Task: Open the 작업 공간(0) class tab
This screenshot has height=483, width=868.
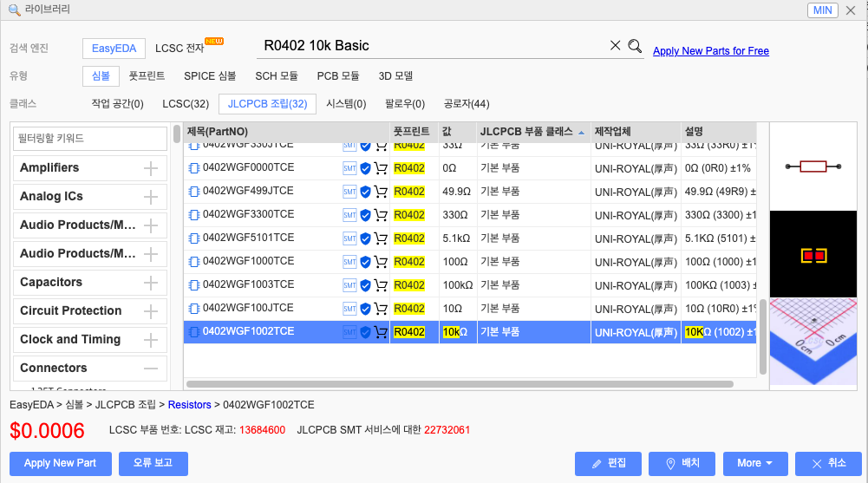Action: pos(117,104)
